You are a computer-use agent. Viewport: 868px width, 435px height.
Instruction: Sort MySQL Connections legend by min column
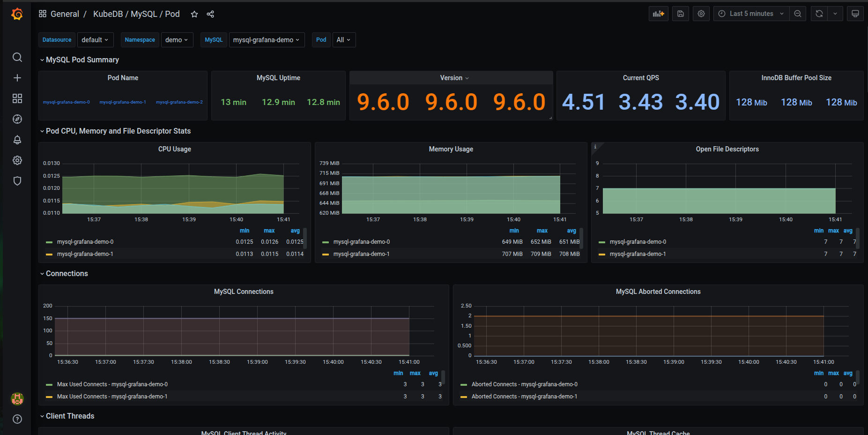(x=398, y=373)
